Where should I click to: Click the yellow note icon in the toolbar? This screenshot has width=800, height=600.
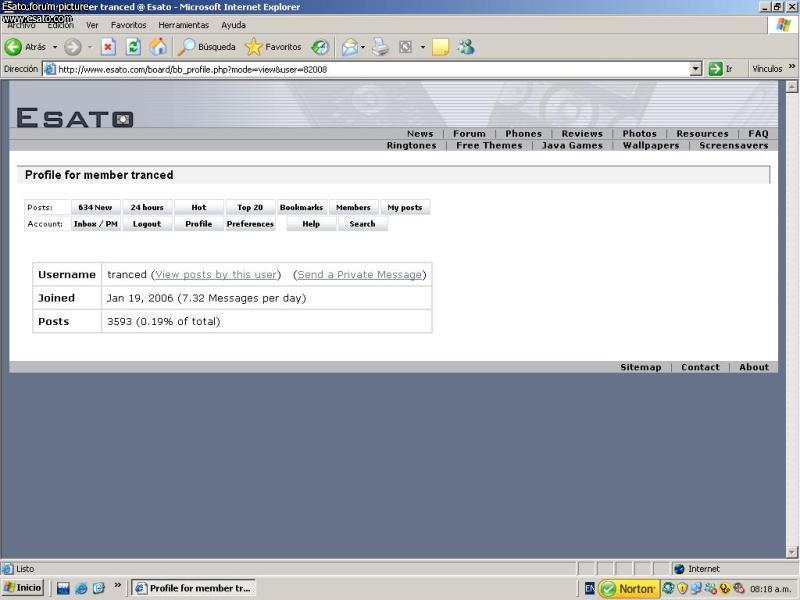440,47
